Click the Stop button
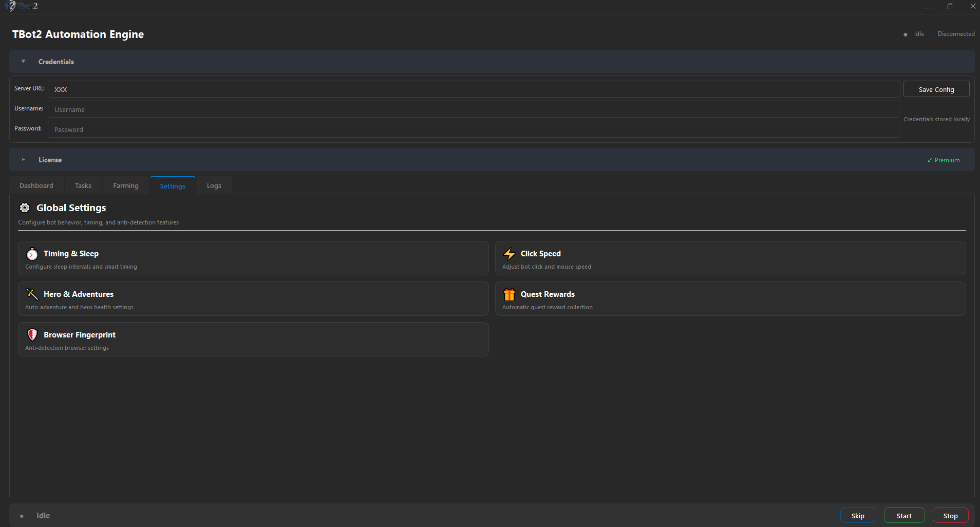 pyautogui.click(x=950, y=515)
